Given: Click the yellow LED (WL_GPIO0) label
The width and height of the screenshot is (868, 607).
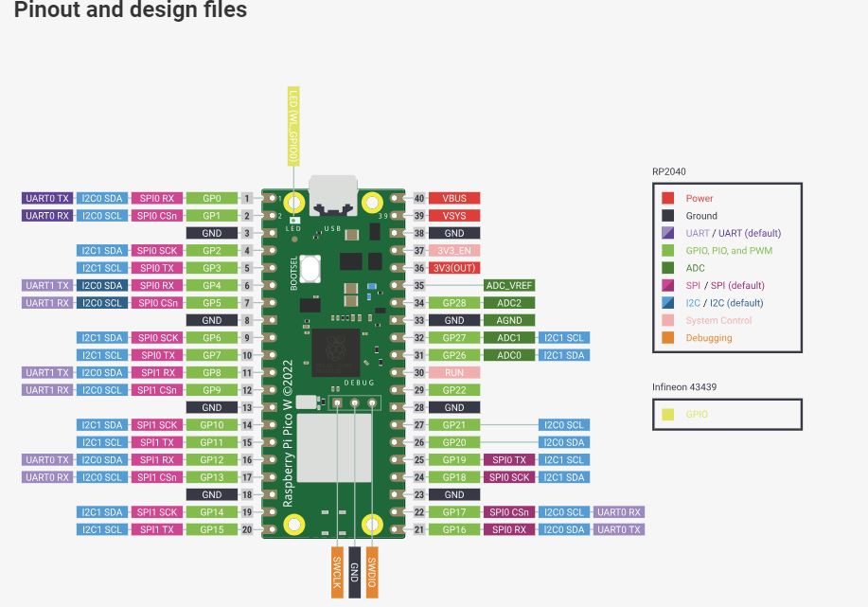Looking at the screenshot, I should coord(293,126).
